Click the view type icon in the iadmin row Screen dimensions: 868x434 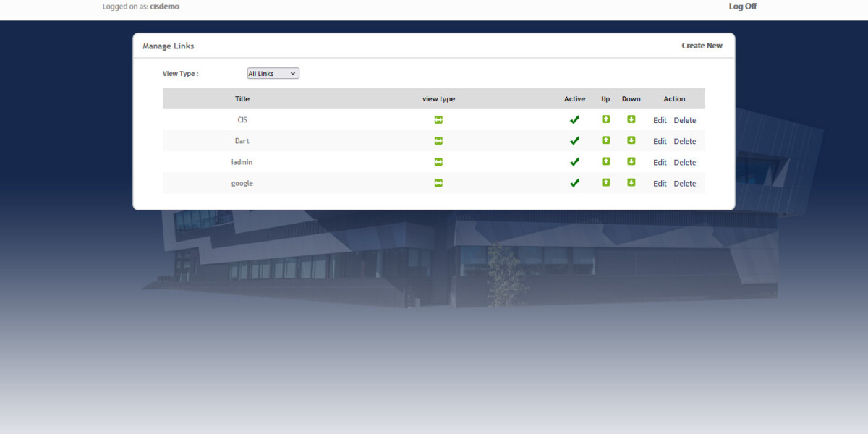[438, 162]
